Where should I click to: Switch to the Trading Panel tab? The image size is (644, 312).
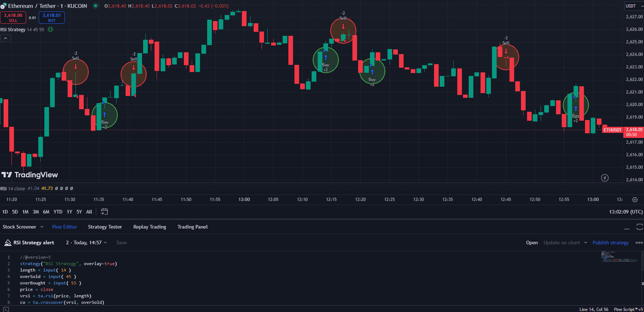(192, 227)
